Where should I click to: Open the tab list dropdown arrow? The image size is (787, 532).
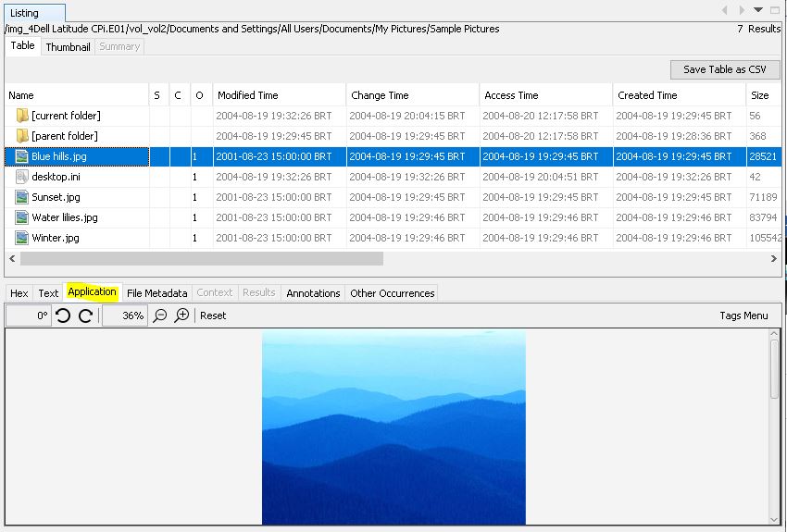[x=758, y=10]
